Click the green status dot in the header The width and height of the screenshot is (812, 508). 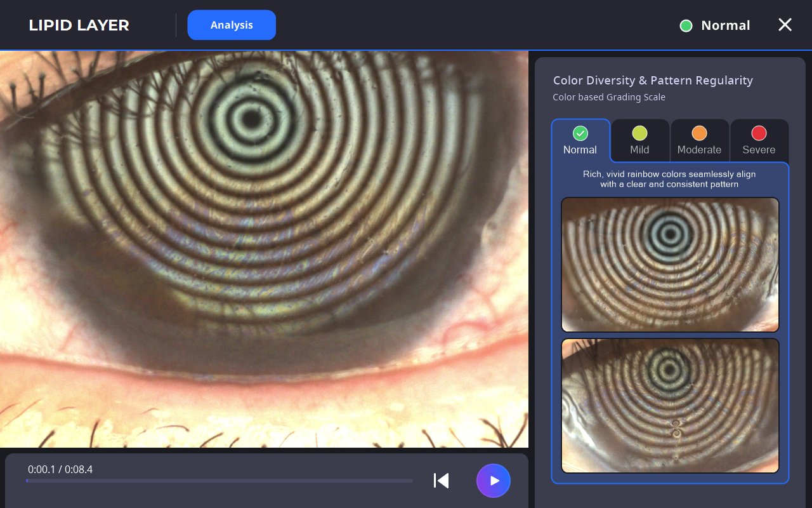[x=686, y=26]
